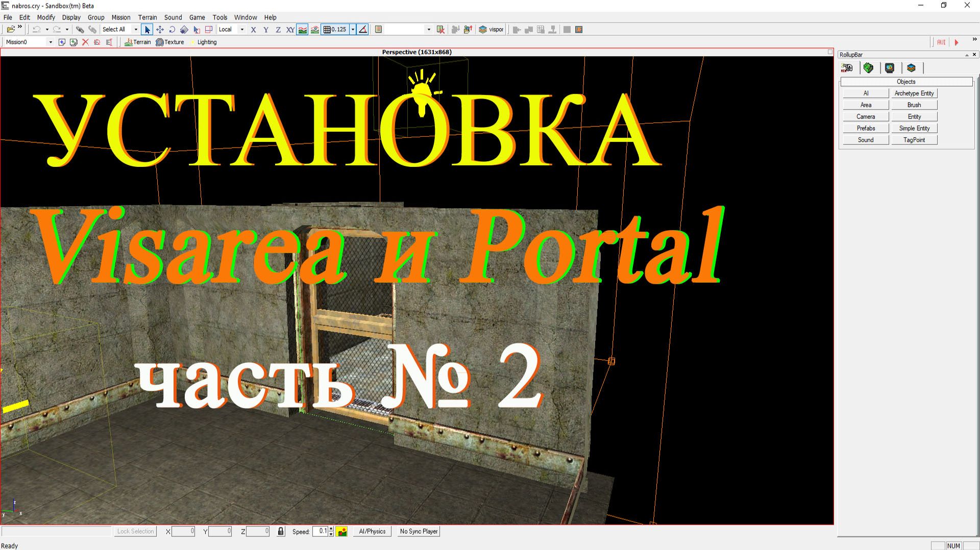Screen dimensions: 980x550
Task: Open the Local coordinate system dropdown
Action: click(x=242, y=30)
